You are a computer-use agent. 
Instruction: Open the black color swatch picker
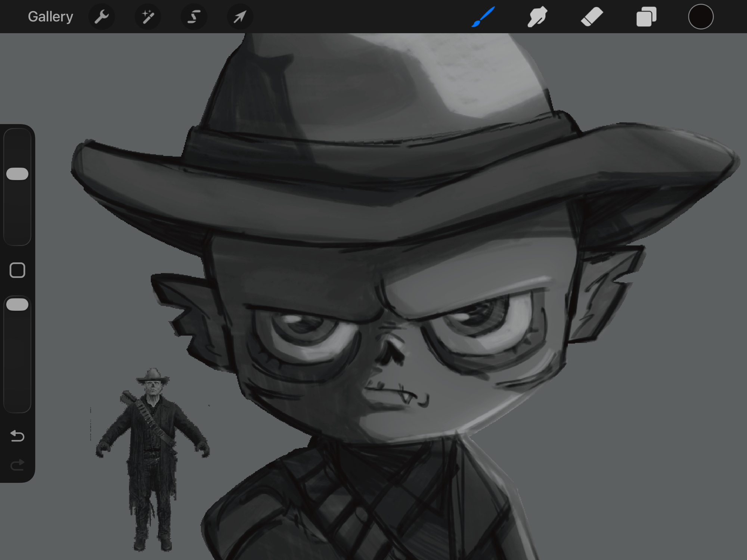pyautogui.click(x=701, y=17)
